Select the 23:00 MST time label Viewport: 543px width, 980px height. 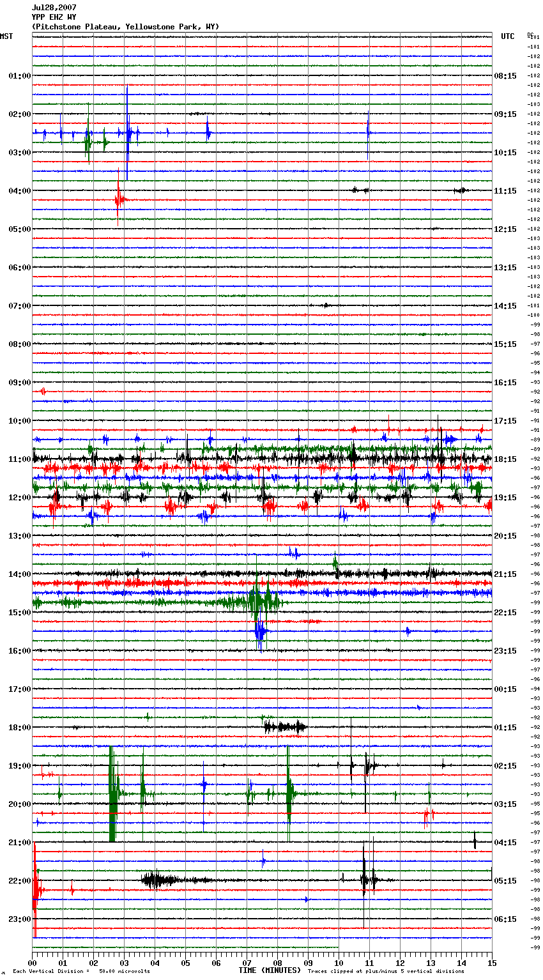20,919
